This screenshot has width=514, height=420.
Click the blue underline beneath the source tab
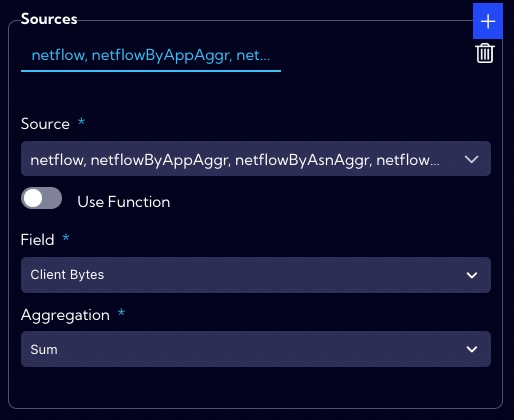tap(151, 71)
